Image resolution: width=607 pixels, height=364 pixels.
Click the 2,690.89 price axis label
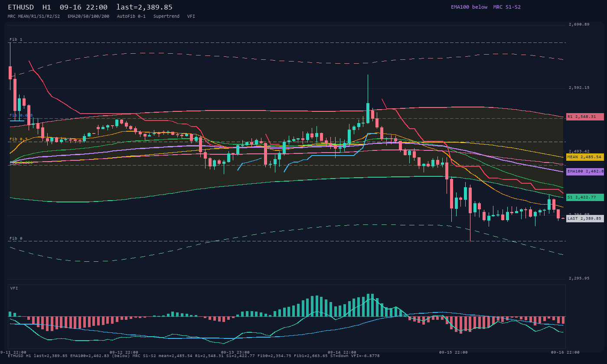click(x=579, y=24)
